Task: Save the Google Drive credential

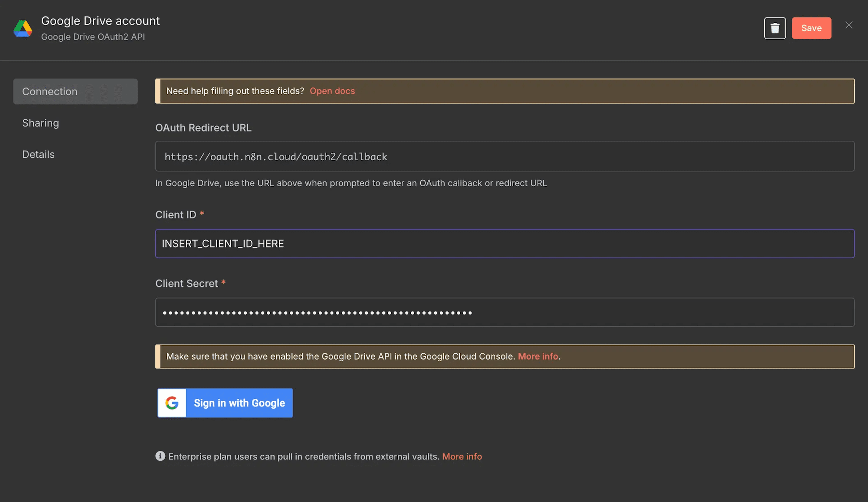Action: pos(811,28)
